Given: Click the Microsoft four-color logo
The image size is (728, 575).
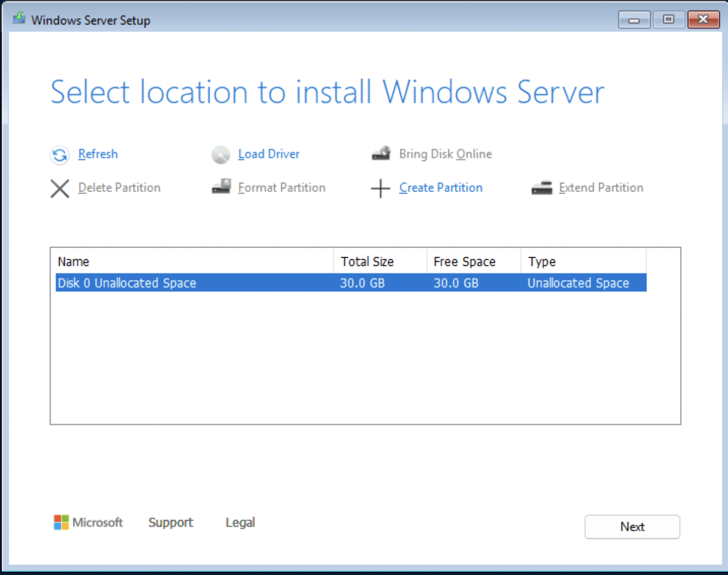Looking at the screenshot, I should [x=61, y=523].
